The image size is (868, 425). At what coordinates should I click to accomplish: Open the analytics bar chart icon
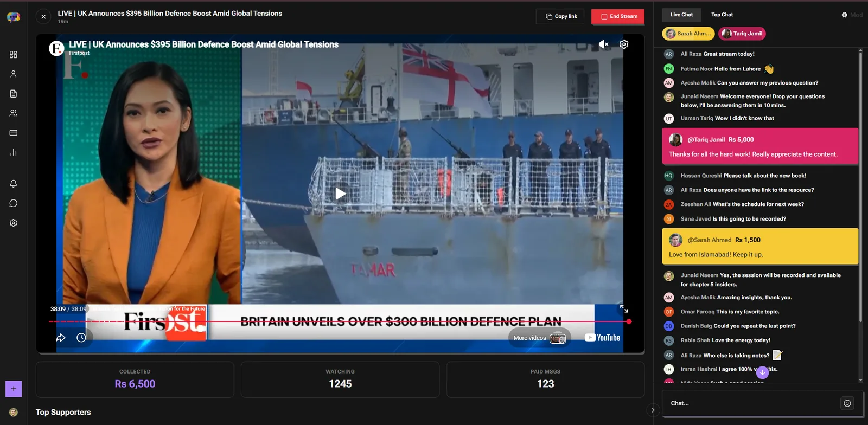click(14, 152)
